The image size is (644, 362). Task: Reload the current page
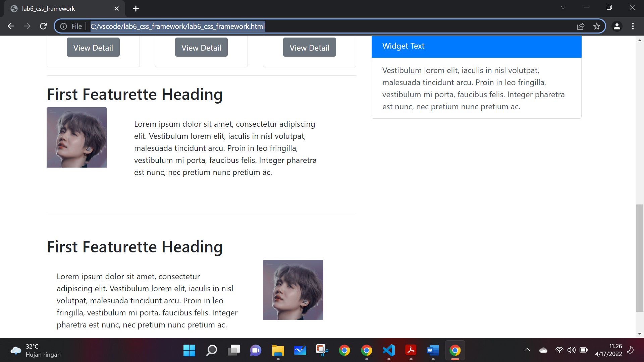tap(43, 26)
